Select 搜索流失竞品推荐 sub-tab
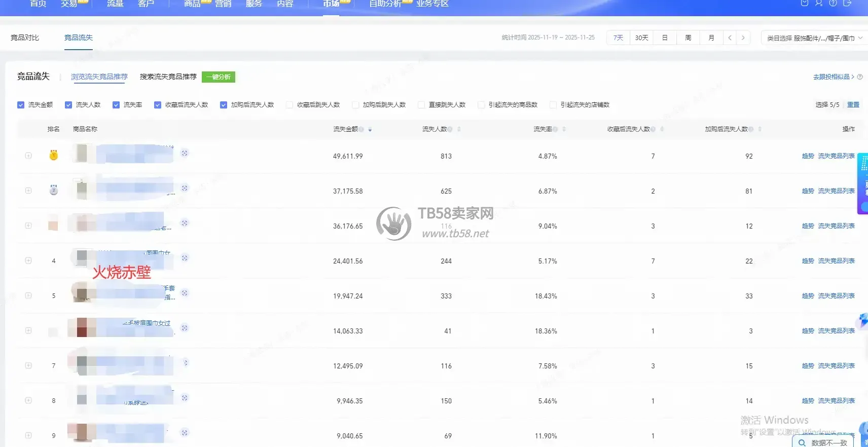This screenshot has height=447, width=868. coord(168,77)
